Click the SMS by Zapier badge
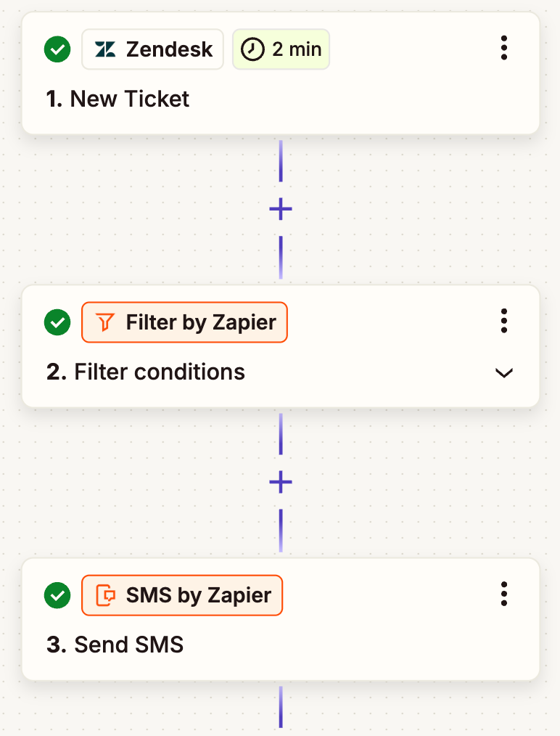 (182, 596)
